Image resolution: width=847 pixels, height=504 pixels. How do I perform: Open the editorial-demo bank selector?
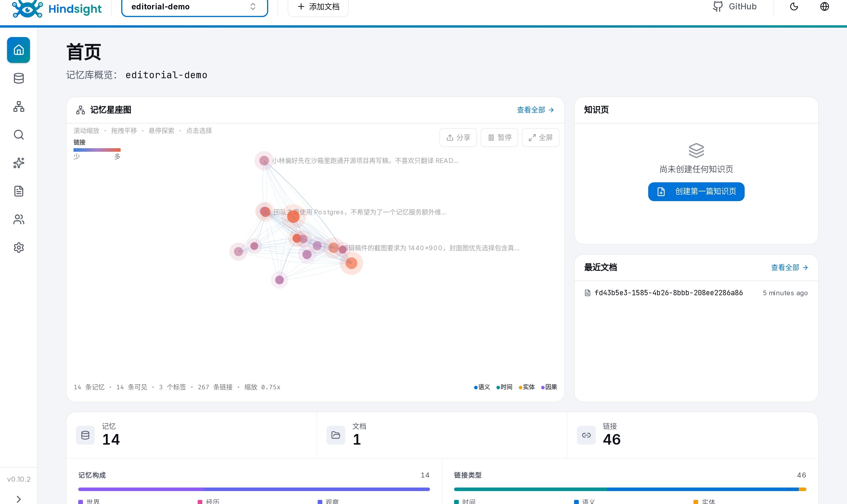coord(194,7)
